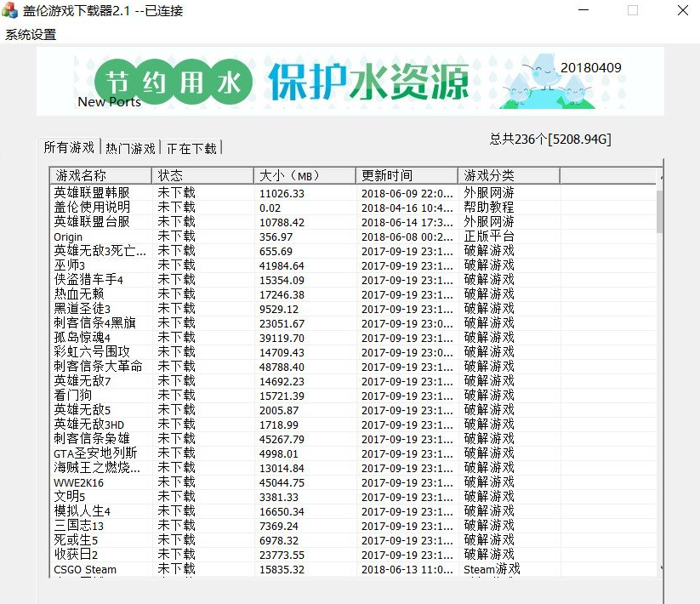700x604 pixels.
Task: Select the 看门狗 row
Action: tap(353, 396)
